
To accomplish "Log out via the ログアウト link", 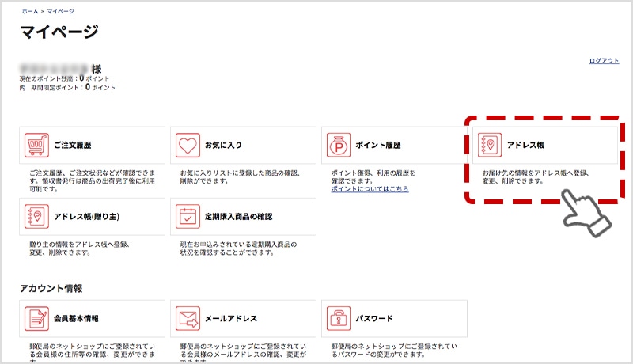I will 604,61.
